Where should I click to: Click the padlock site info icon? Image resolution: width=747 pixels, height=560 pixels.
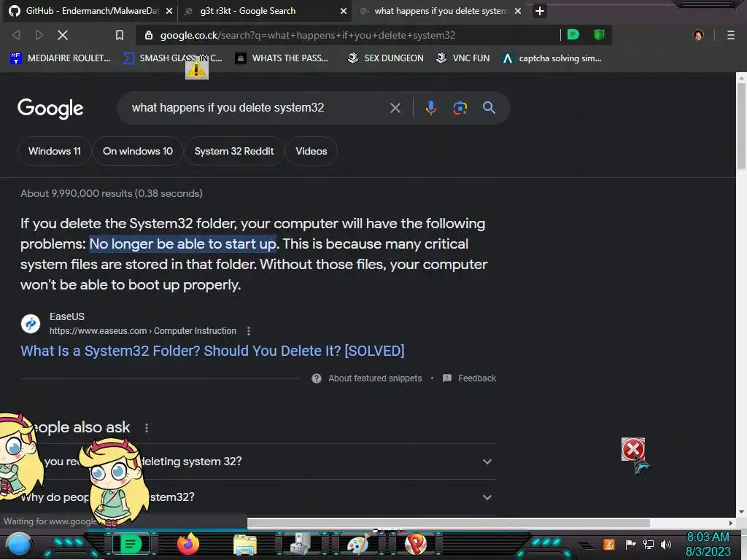point(149,35)
